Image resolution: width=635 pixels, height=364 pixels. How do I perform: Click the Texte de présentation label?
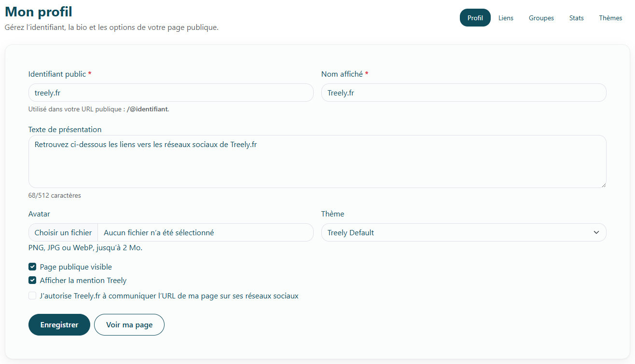[x=65, y=129]
